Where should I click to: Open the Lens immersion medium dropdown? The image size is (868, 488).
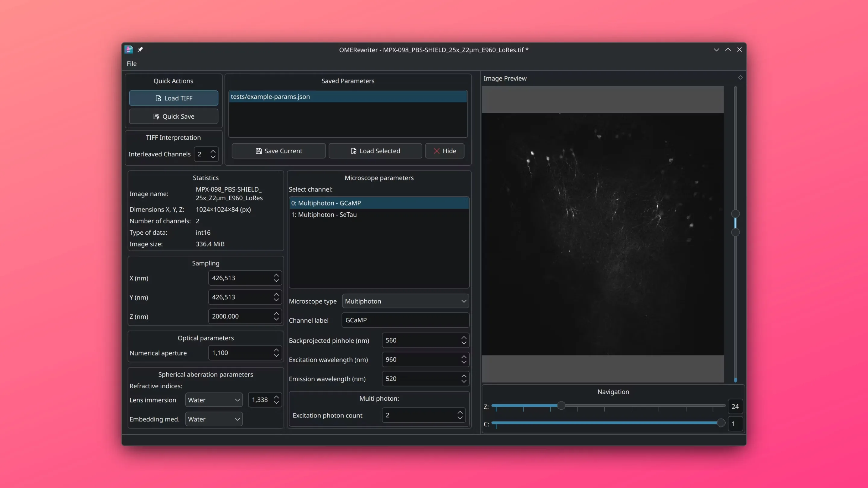click(x=214, y=400)
